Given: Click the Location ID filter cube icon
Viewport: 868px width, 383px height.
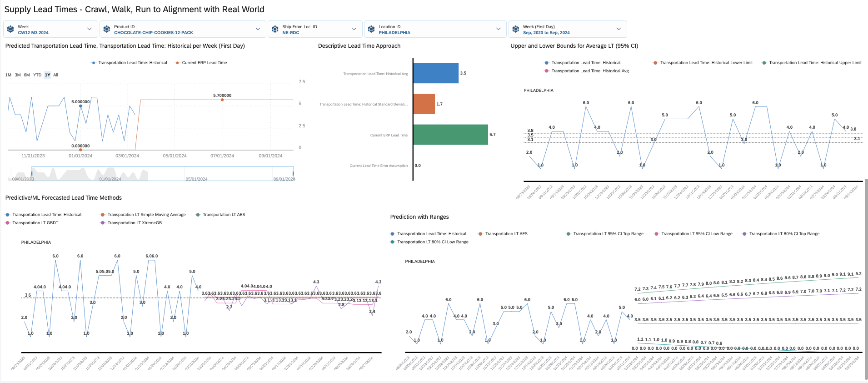Looking at the screenshot, I should coord(371,29).
